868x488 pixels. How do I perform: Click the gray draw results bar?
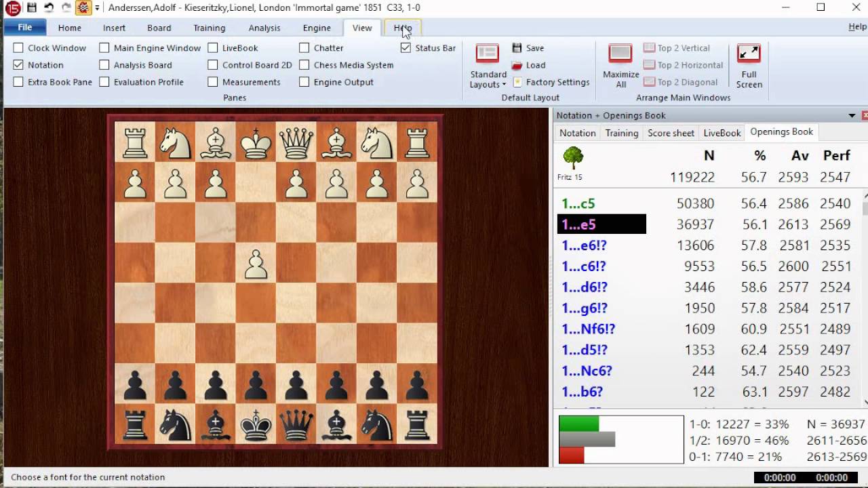click(x=587, y=439)
